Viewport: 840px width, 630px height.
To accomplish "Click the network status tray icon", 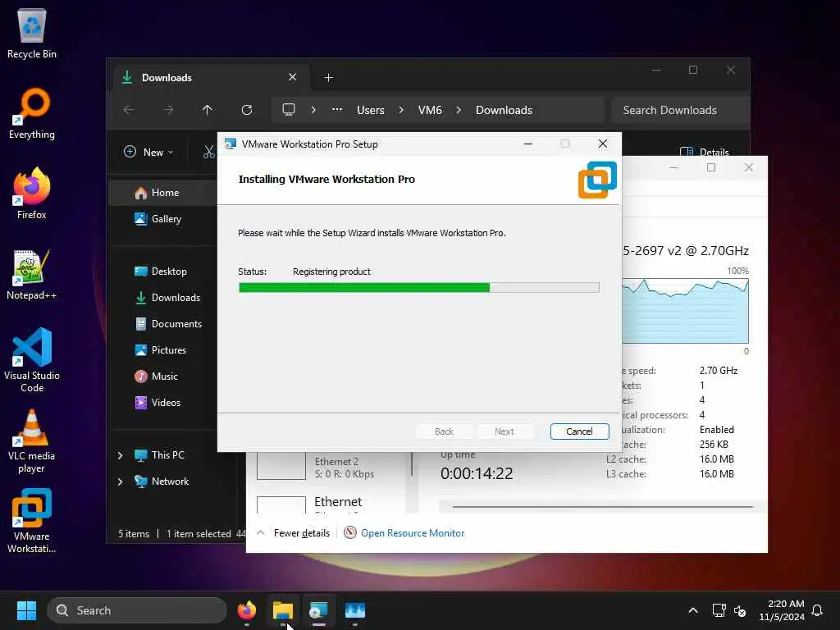I will (x=719, y=610).
